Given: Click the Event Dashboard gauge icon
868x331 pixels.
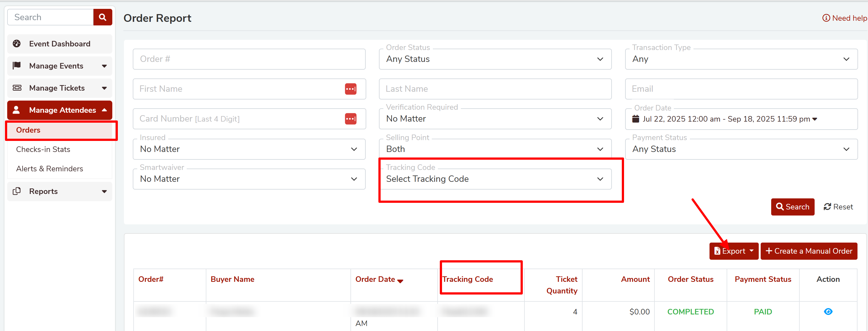Looking at the screenshot, I should [17, 44].
